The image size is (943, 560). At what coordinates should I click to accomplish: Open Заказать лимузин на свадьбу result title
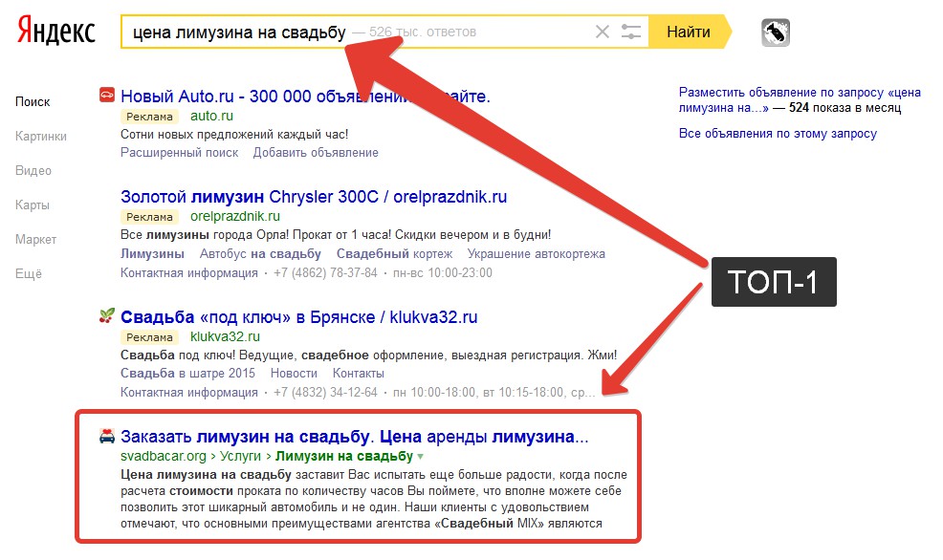coord(354,436)
